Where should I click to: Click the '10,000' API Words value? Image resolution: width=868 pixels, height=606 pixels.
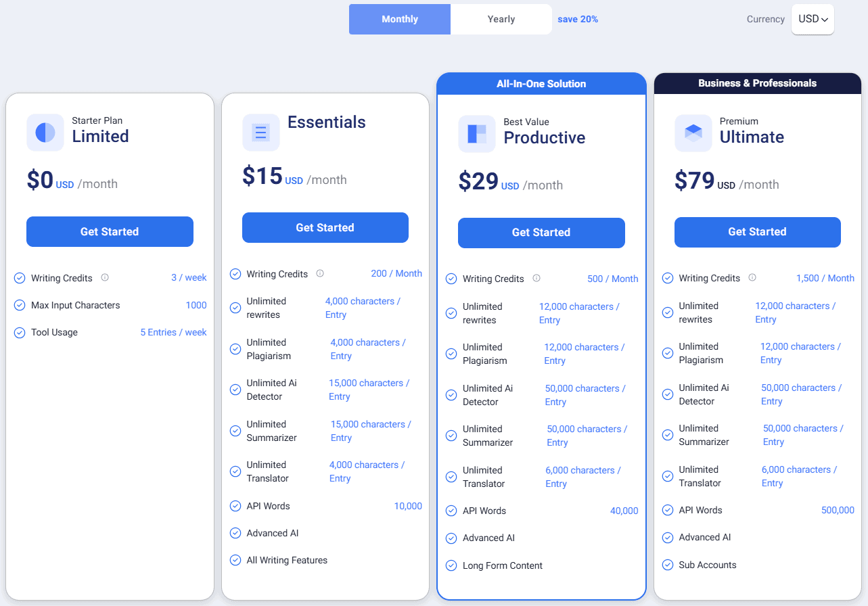408,506
